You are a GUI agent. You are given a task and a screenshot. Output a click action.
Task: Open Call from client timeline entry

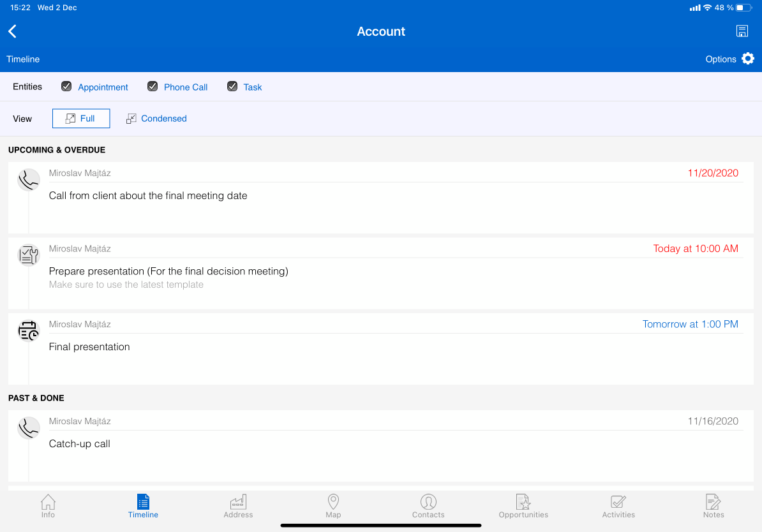tap(148, 196)
